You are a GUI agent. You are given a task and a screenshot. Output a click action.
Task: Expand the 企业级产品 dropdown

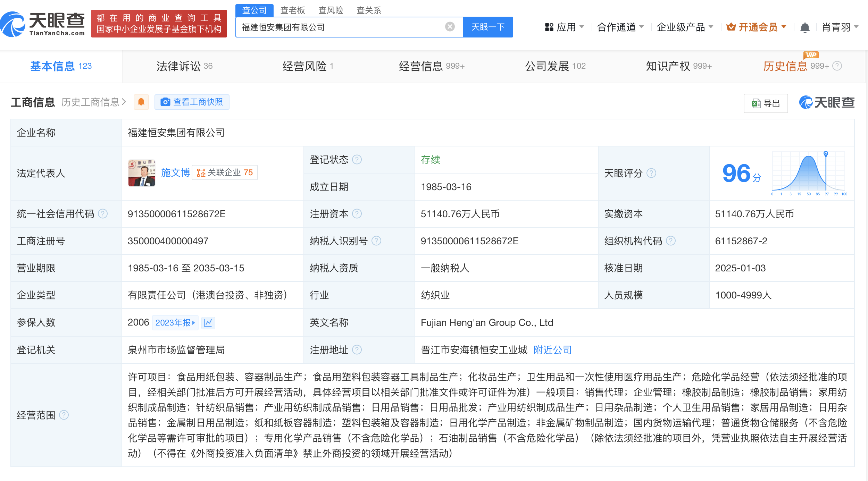pos(711,27)
